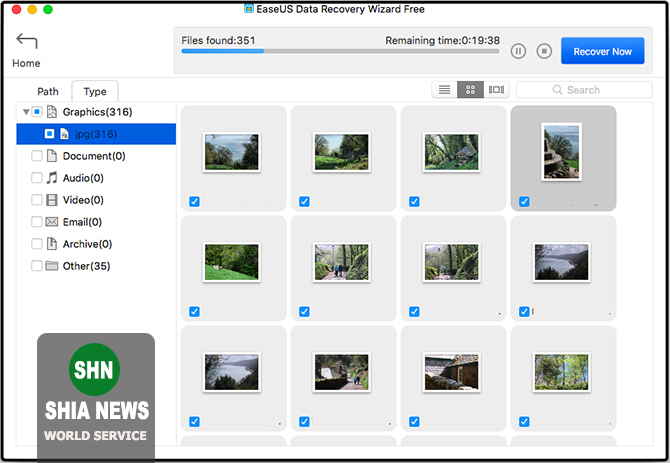This screenshot has width=670, height=463.
Task: Check the Video(0) checkbox
Action: coord(37,200)
